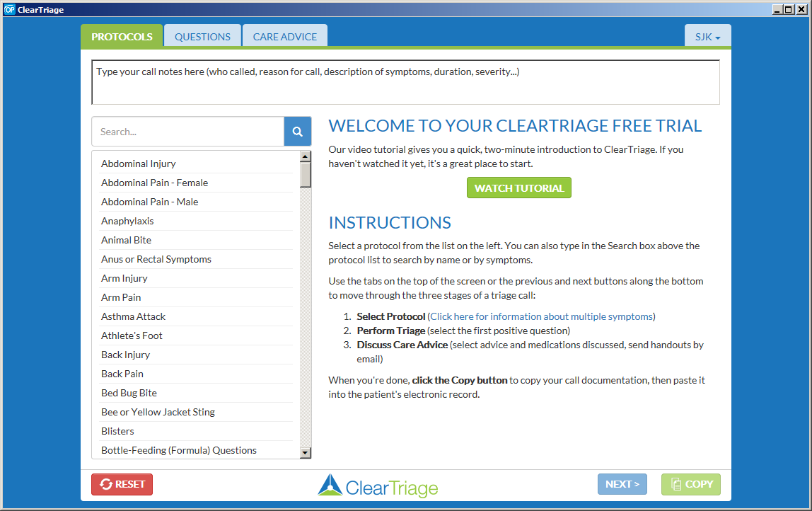Select the Abdominal Injury protocol

pos(197,163)
